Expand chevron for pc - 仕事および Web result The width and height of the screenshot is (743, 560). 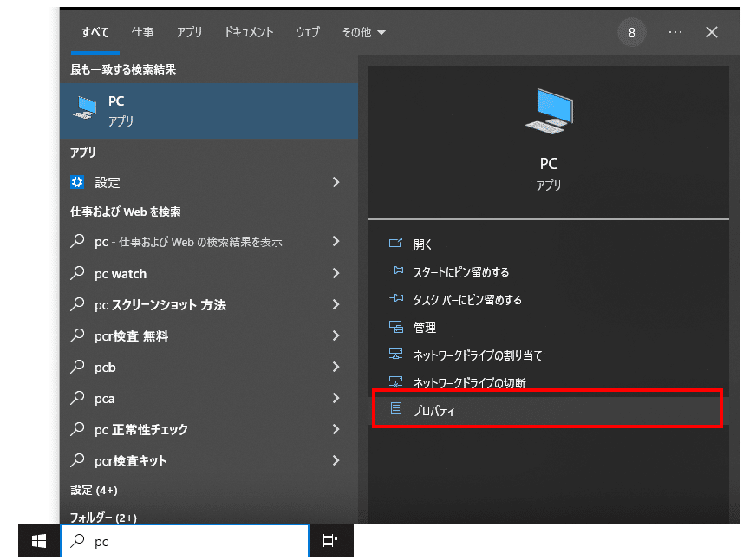tap(336, 241)
